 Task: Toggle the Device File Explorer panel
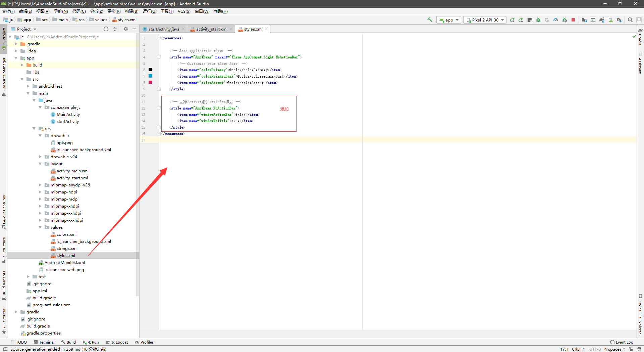coord(640,314)
